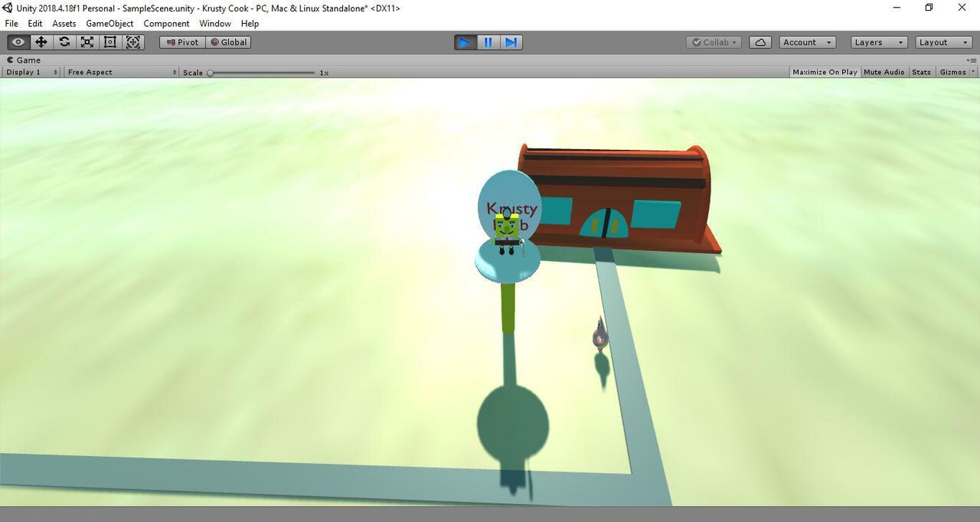The height and width of the screenshot is (522, 980).
Task: Toggle Gizmos in Game view
Action: [x=953, y=72]
